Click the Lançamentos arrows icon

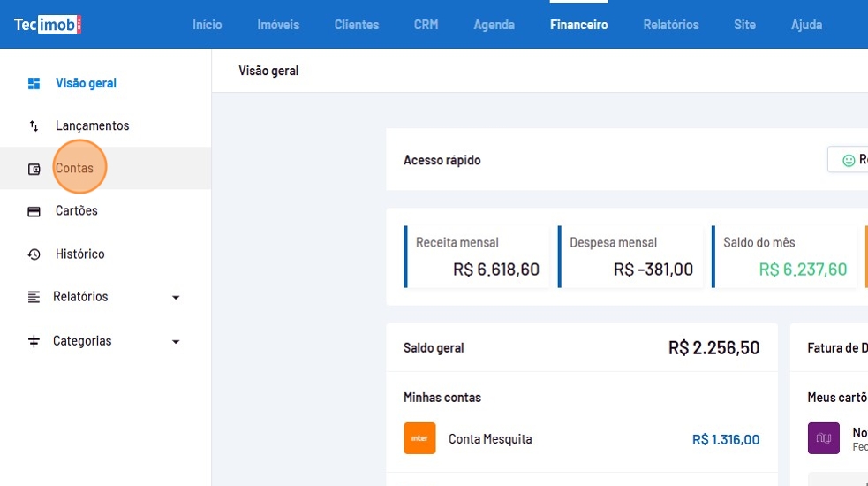point(34,125)
